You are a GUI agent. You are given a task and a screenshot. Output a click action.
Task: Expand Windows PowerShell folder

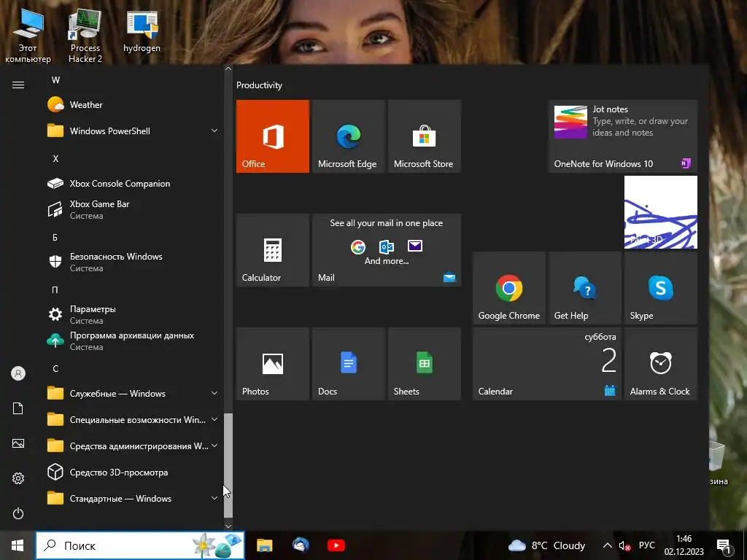(133, 131)
